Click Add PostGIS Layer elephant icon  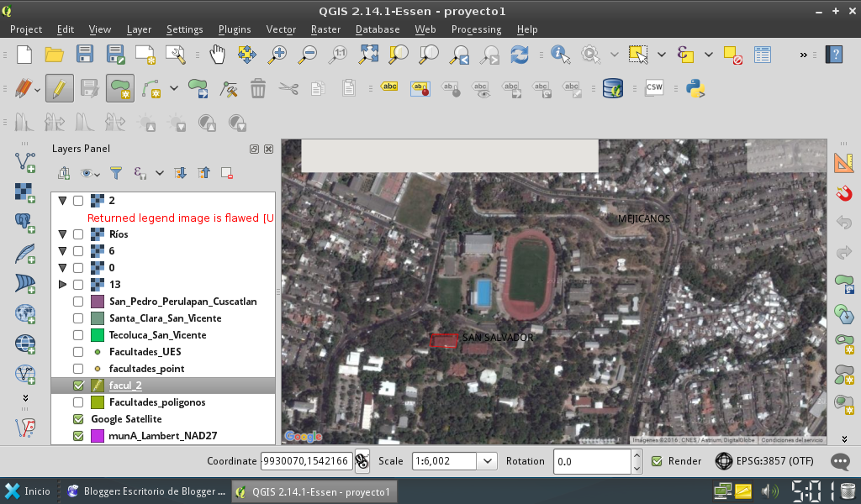pyautogui.click(x=25, y=222)
